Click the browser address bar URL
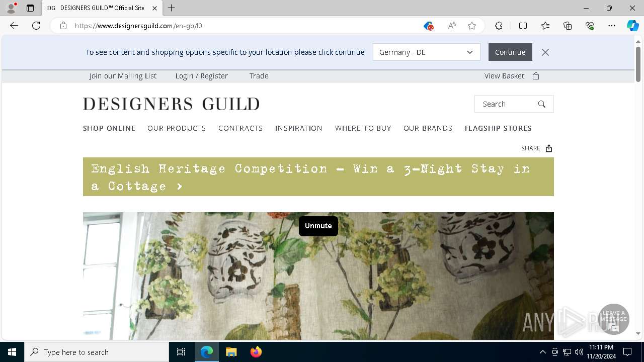644x362 pixels. 139,26
